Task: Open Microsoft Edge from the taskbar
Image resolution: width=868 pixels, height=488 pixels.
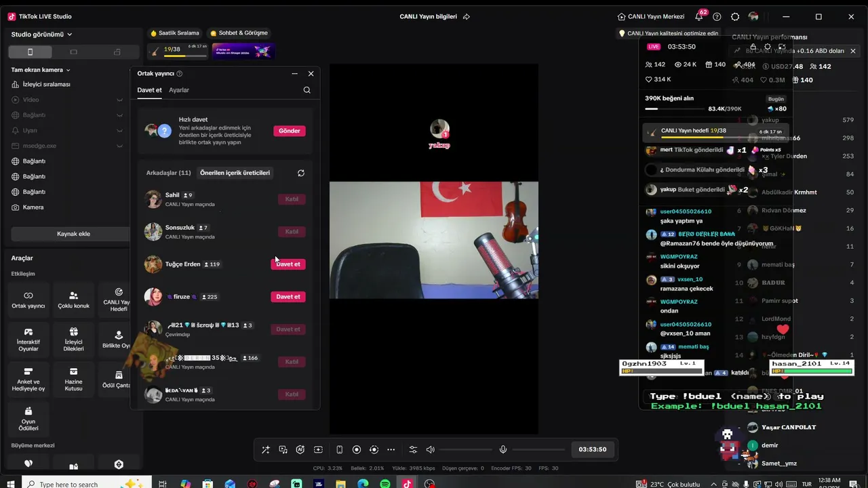Action: (x=363, y=484)
